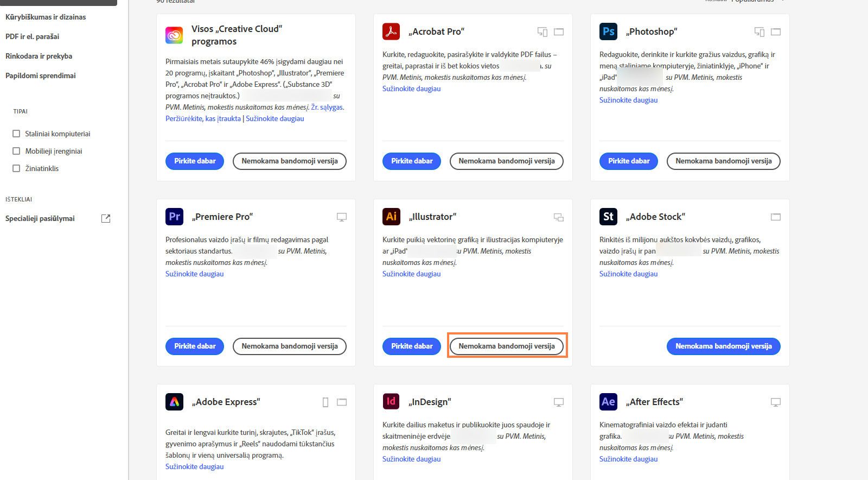Click the Creative Cloud logo icon
Viewport: 868px width, 480px height.
coord(174,35)
